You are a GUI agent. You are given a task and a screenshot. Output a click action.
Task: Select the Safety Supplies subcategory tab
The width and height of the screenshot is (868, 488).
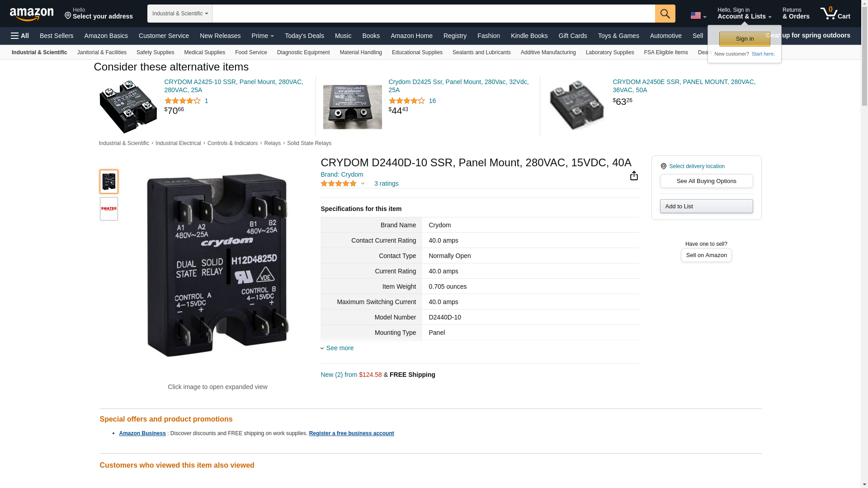click(x=155, y=52)
